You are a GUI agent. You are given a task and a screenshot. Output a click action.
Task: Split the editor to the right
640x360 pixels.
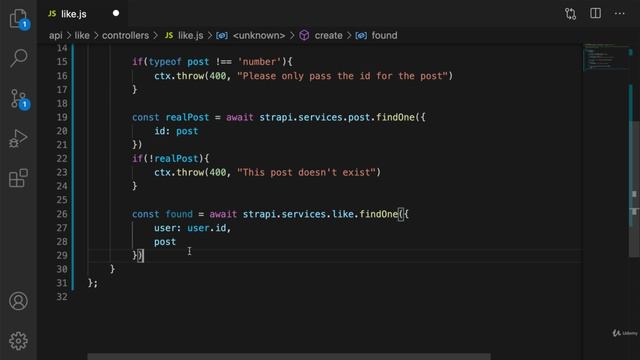pos(596,13)
